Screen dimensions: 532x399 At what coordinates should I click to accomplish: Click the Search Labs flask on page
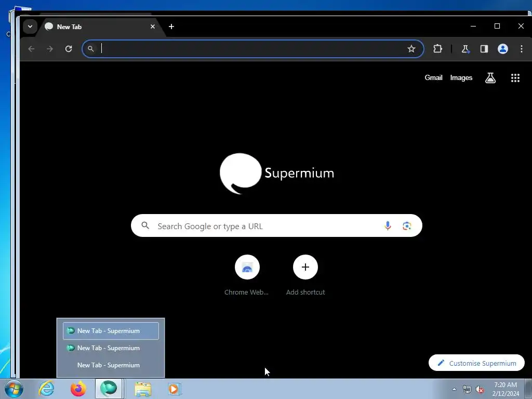490,78
